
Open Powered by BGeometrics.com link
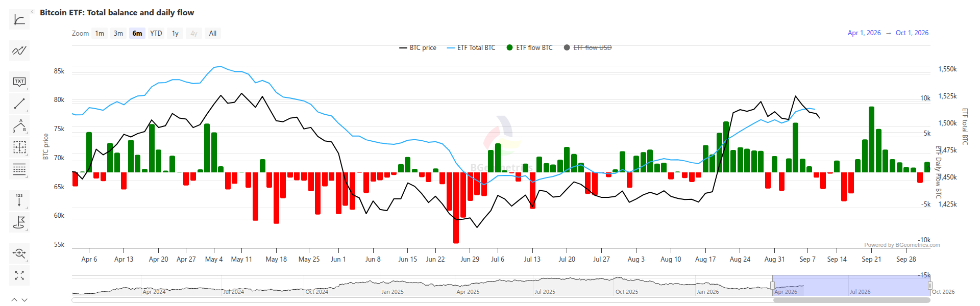tap(902, 245)
